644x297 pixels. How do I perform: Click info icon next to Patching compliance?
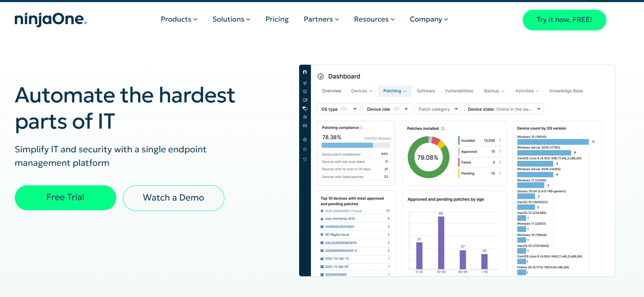click(361, 128)
